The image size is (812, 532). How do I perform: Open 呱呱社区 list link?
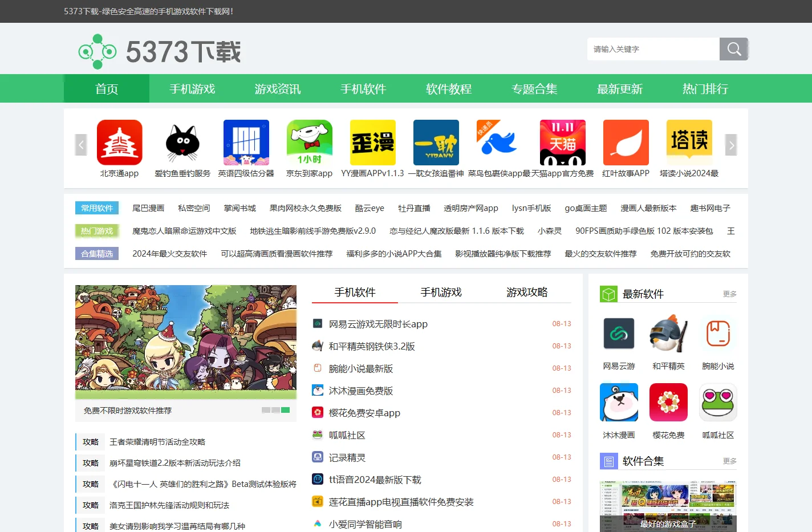click(347, 436)
